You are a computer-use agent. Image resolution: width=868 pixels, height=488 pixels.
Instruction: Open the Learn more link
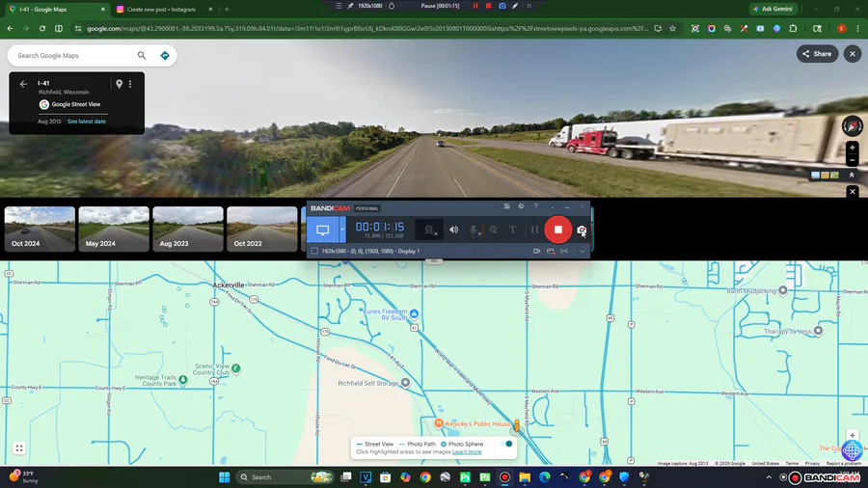coord(467,452)
